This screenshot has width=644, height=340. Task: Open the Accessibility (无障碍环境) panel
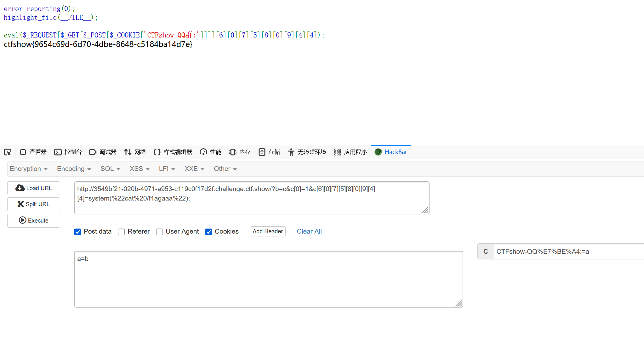tap(307, 152)
